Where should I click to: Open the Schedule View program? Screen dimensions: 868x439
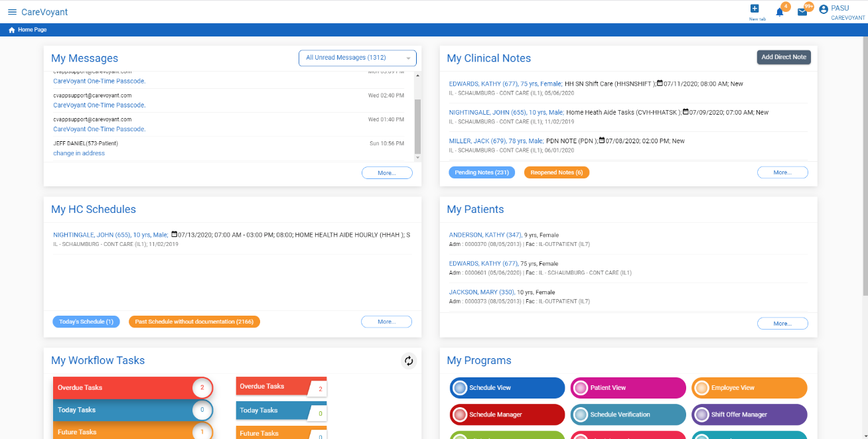point(507,388)
